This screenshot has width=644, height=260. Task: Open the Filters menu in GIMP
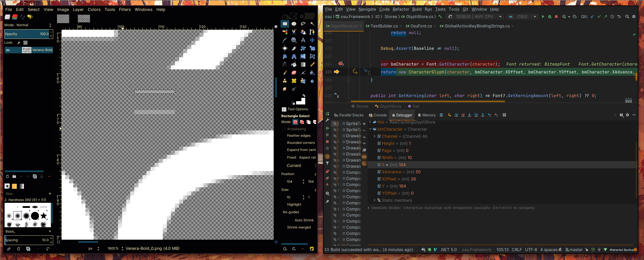tap(125, 9)
